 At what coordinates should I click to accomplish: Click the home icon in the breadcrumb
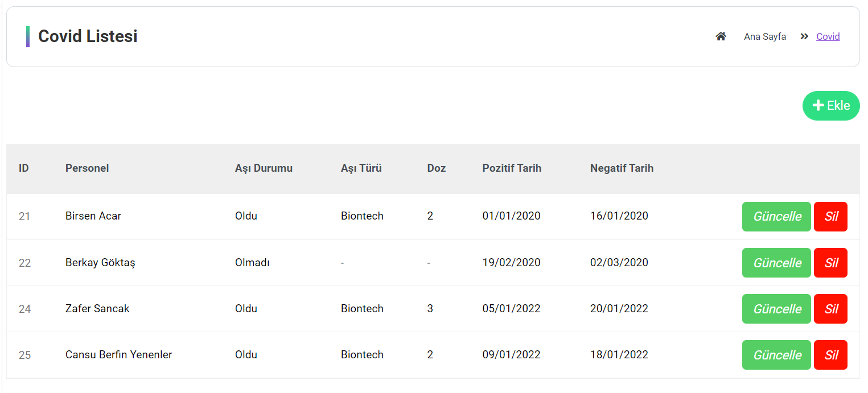721,36
